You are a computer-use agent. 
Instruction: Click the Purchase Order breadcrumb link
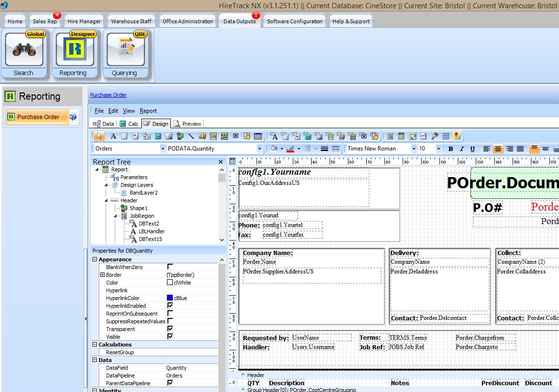pos(108,95)
